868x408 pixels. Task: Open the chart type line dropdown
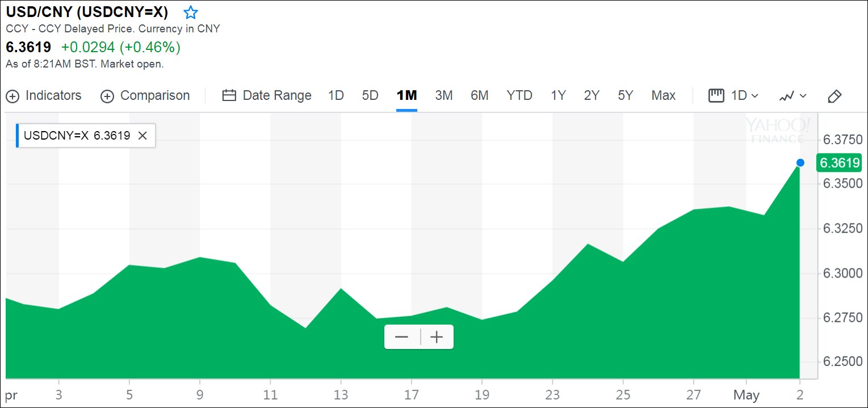(792, 96)
